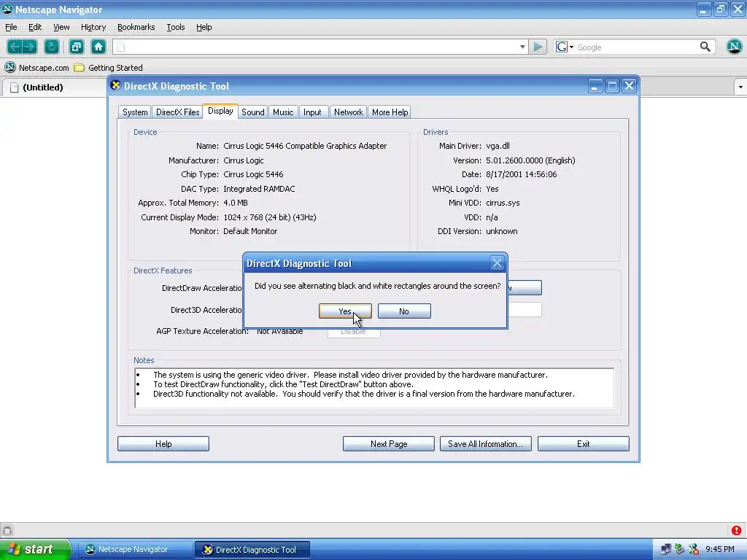This screenshot has width=747, height=560.
Task: Open the Bookmarks menu
Action: pyautogui.click(x=136, y=27)
